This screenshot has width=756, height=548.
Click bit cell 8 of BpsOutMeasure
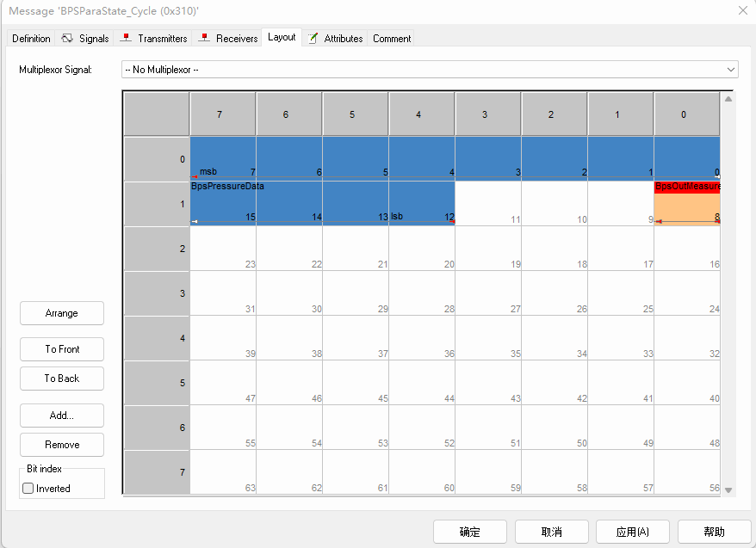click(x=686, y=209)
